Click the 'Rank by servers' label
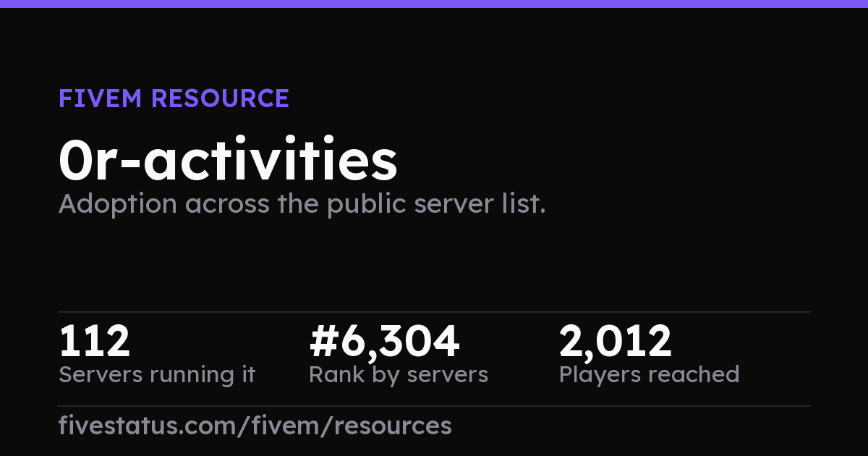This screenshot has height=456, width=868. point(399,375)
